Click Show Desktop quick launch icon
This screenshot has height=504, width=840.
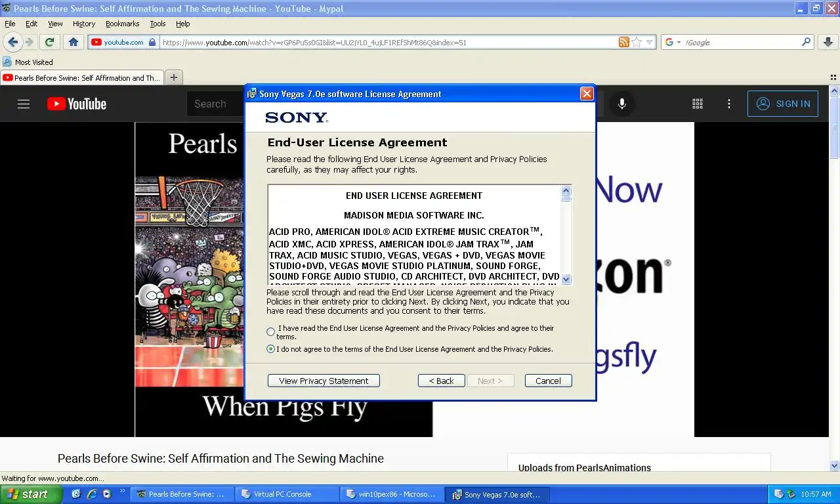point(76,494)
